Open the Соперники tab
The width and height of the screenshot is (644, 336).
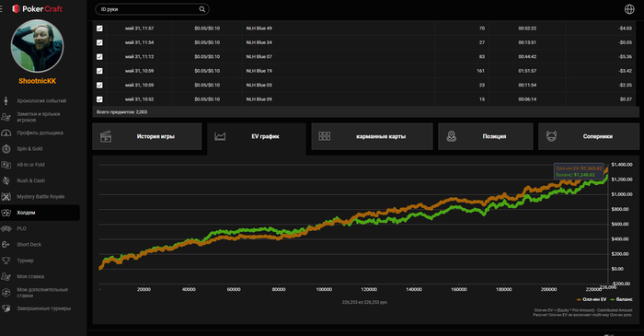[x=589, y=136]
